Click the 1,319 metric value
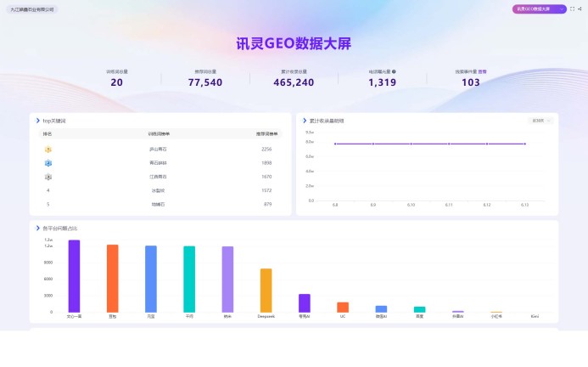Image resolution: width=588 pixels, height=367 pixels. [382, 82]
